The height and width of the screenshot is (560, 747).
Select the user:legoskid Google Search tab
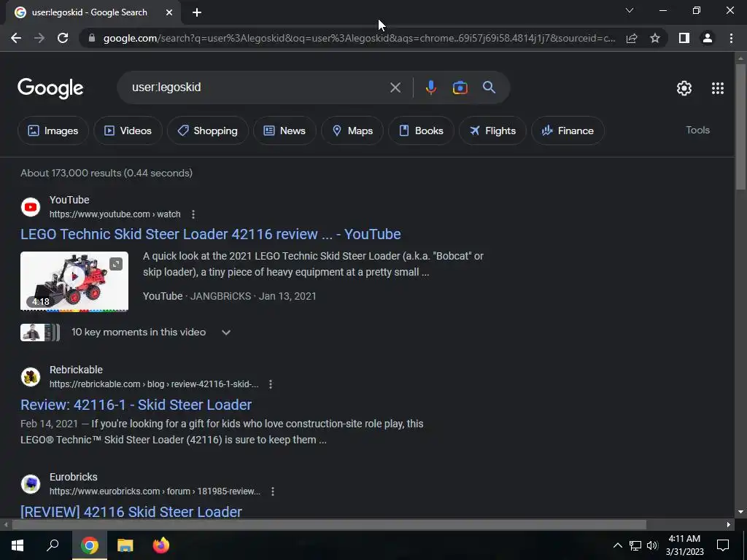93,13
